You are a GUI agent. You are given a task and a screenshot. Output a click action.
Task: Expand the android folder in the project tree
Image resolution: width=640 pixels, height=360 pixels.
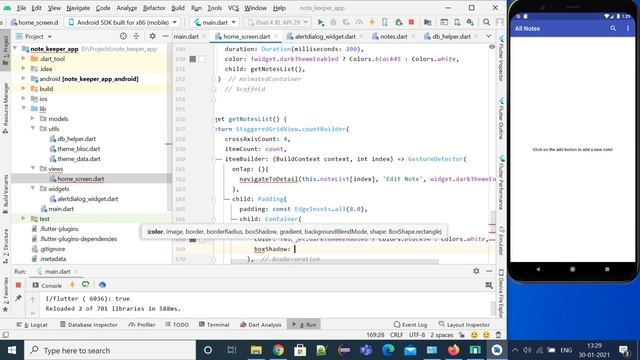[24, 78]
